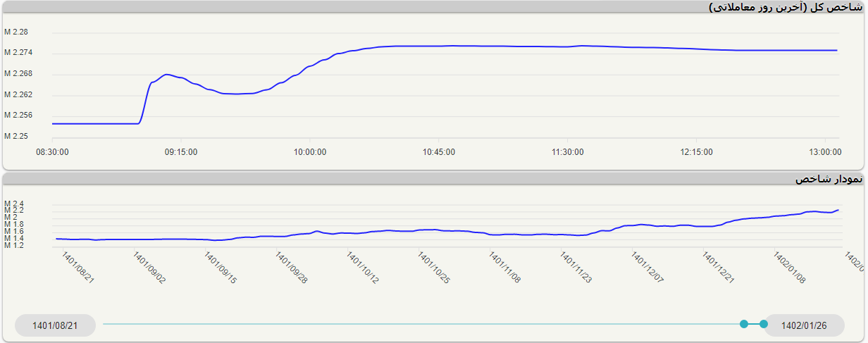The height and width of the screenshot is (343, 868).
Task: Click the 10:00:00 time axis label
Action: (x=310, y=151)
